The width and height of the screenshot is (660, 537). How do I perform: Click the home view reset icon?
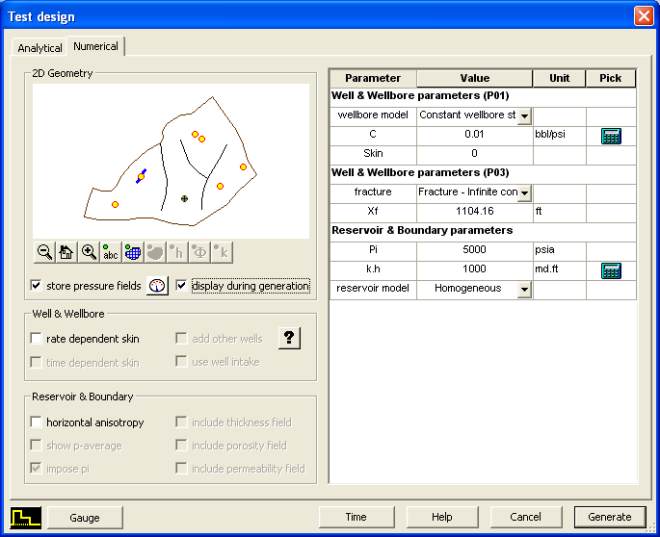click(66, 253)
